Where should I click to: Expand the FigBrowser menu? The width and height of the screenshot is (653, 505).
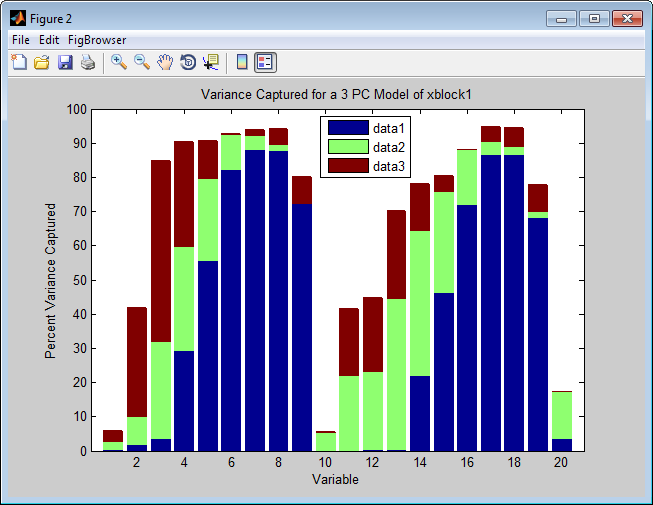pyautogui.click(x=97, y=39)
